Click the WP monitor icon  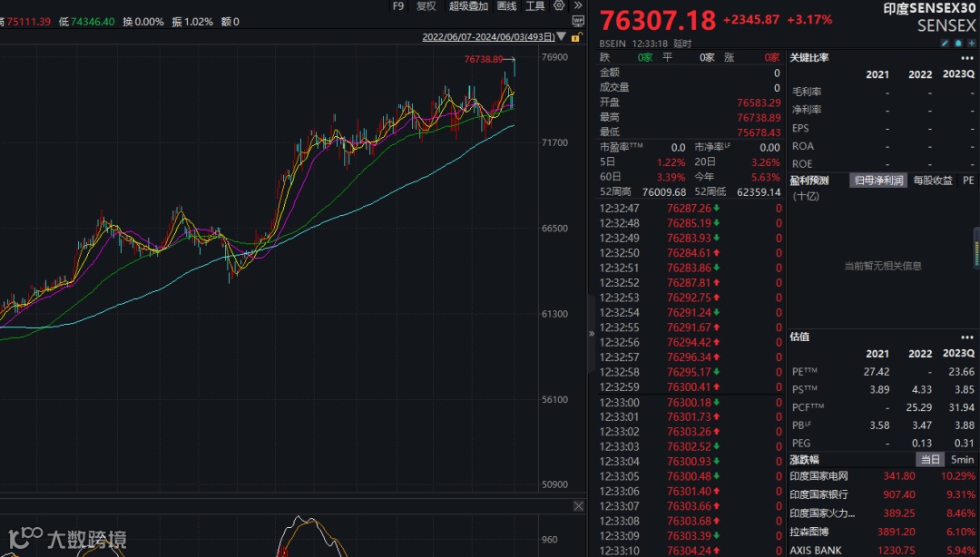(578, 21)
